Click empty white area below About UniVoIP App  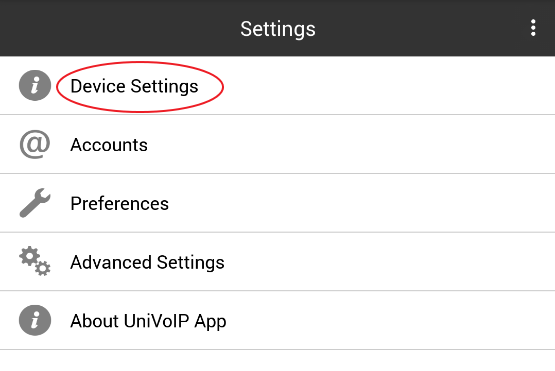pos(278,361)
